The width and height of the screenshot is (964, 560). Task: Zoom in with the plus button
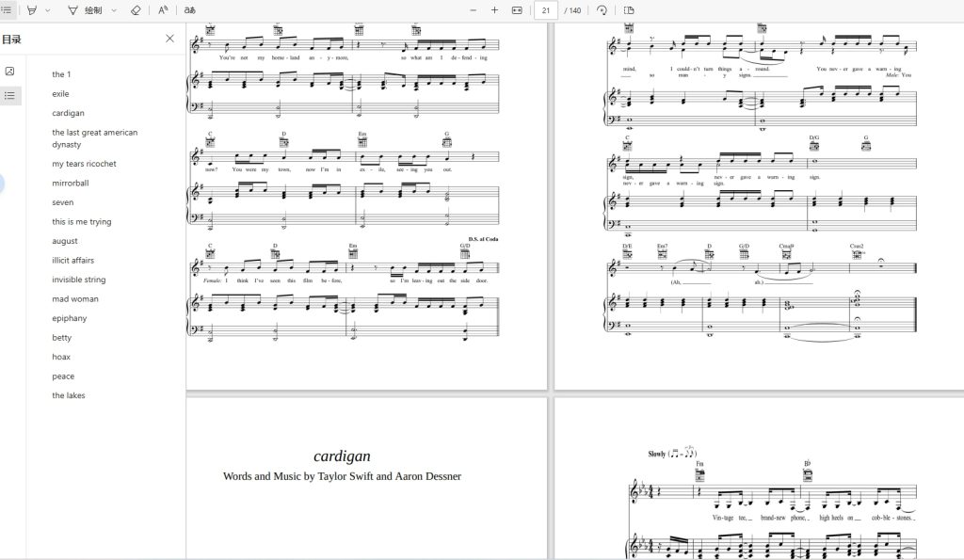(494, 9)
